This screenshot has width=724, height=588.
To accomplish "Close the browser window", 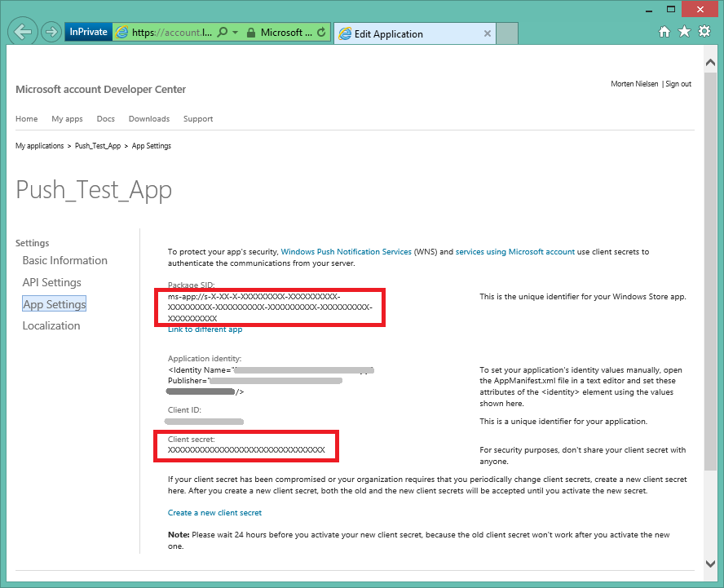I will point(700,9).
